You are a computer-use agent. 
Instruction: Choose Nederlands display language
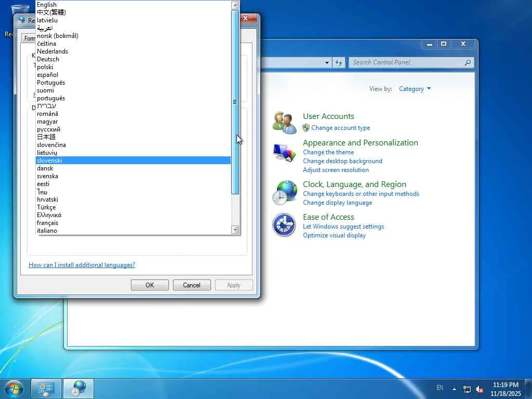point(133,51)
